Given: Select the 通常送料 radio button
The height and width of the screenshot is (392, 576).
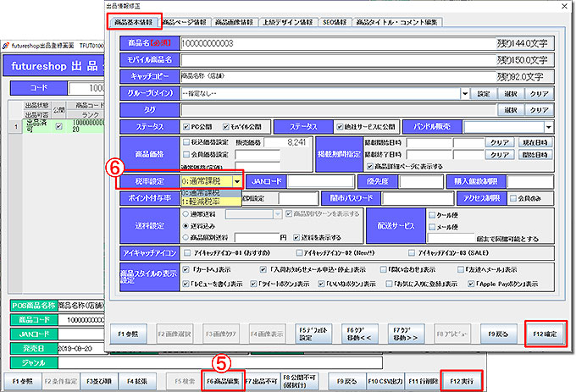Looking at the screenshot, I should tap(186, 216).
